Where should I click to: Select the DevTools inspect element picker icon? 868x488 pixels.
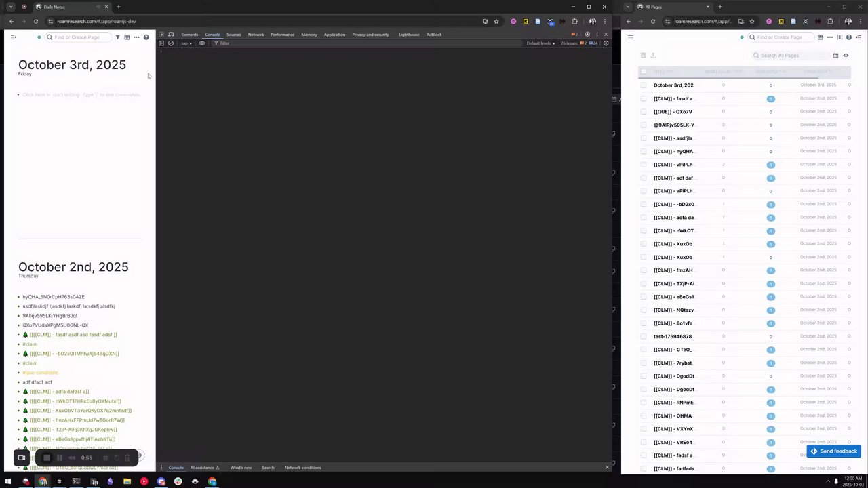161,35
